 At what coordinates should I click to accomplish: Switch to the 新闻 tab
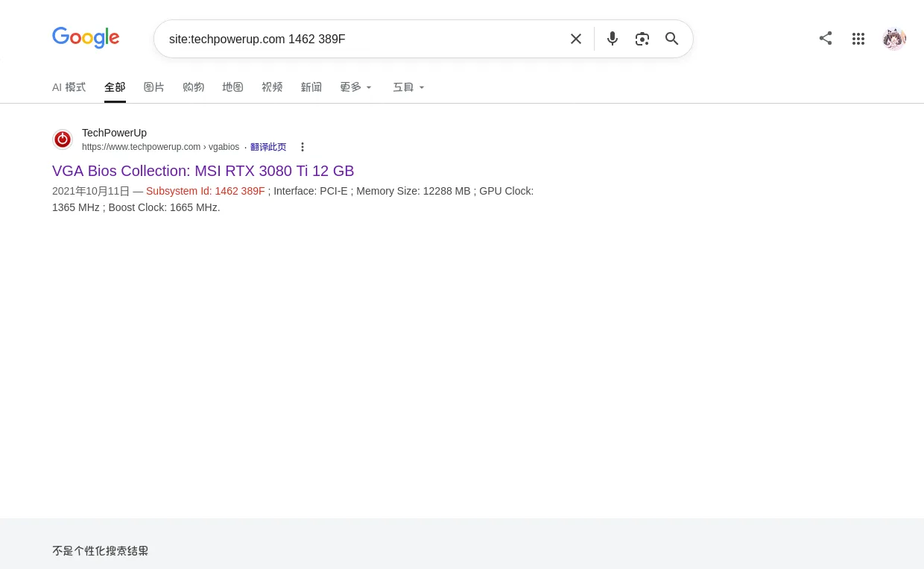pos(311,87)
